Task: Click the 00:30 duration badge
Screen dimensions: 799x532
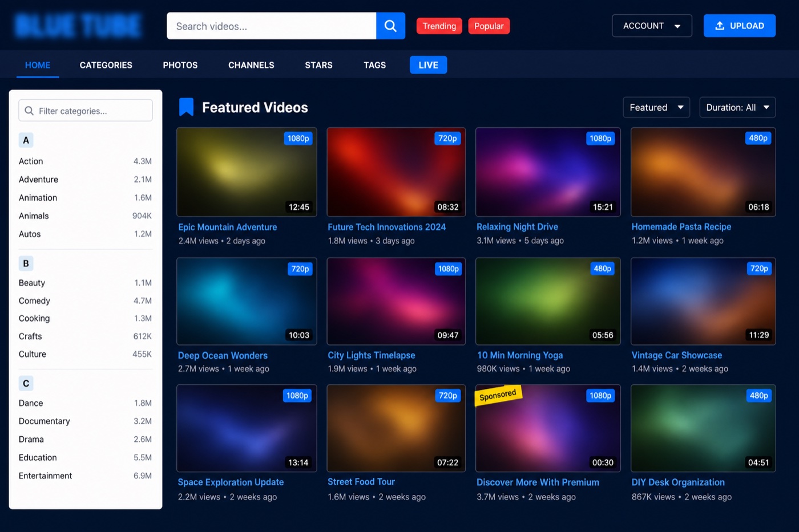Action: (603, 462)
